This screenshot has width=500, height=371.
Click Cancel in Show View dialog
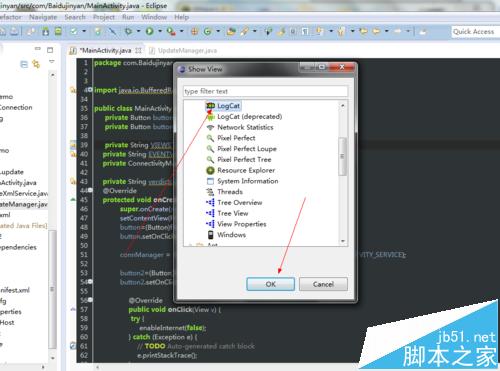click(323, 284)
